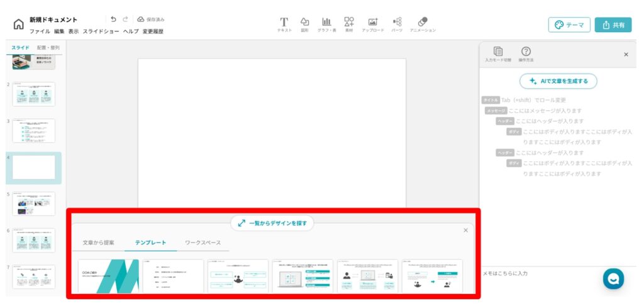
Task: Open the アニメーション (Animation) tool
Action: pyautogui.click(x=423, y=23)
